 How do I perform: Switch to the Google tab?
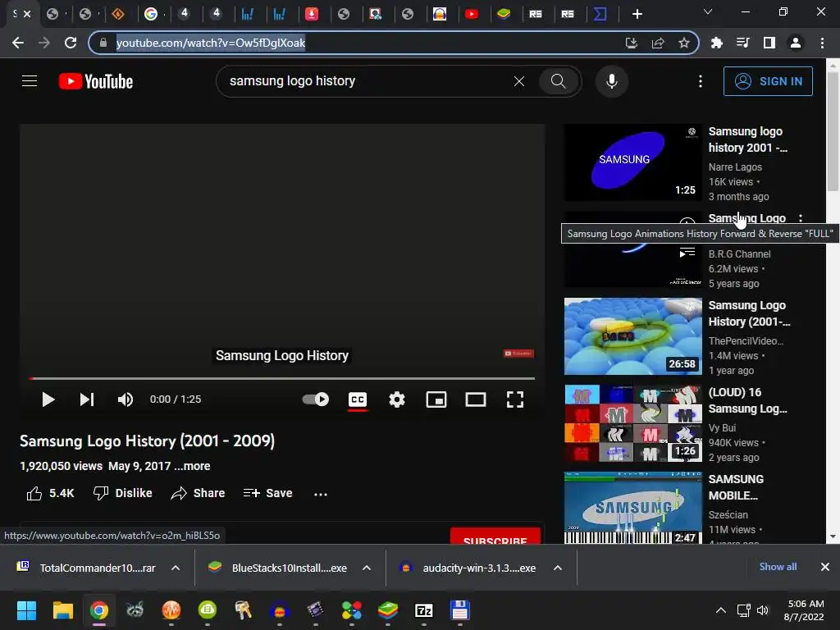point(151,14)
